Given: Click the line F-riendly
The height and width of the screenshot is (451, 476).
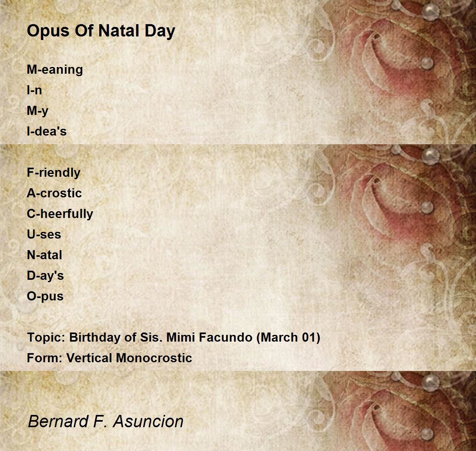Looking at the screenshot, I should (54, 173).
